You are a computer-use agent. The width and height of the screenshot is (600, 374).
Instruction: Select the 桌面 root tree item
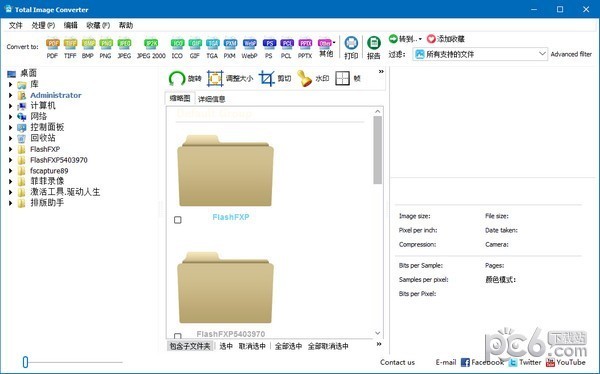click(28, 73)
